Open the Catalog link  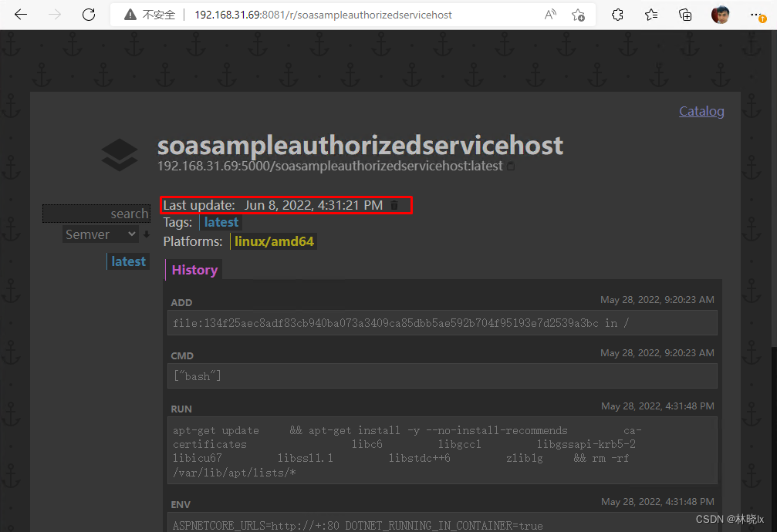[x=701, y=111]
